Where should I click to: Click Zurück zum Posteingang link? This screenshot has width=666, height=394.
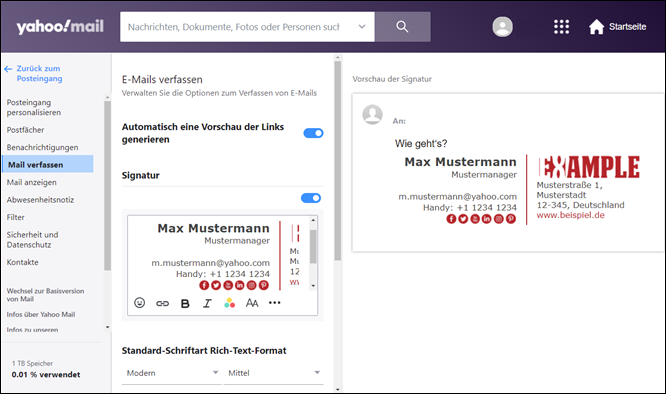(40, 73)
